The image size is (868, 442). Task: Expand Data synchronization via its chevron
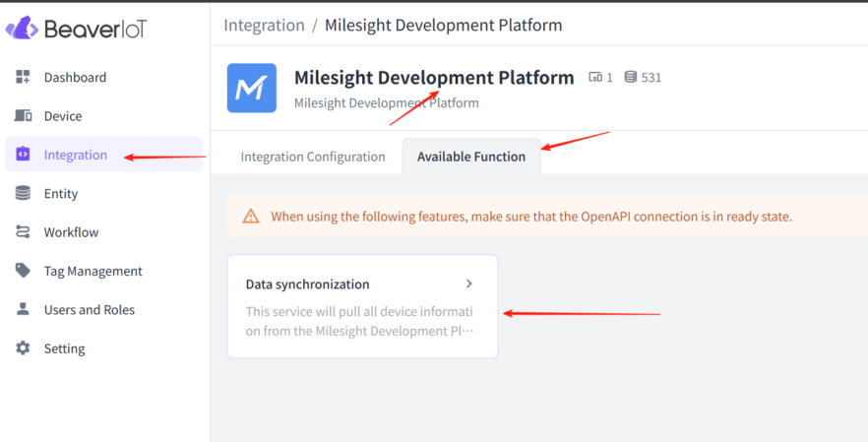pyautogui.click(x=468, y=284)
